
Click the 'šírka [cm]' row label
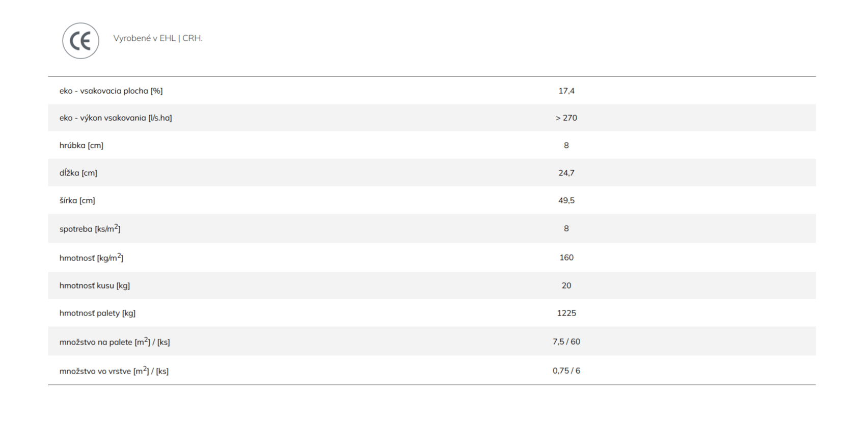pos(77,200)
